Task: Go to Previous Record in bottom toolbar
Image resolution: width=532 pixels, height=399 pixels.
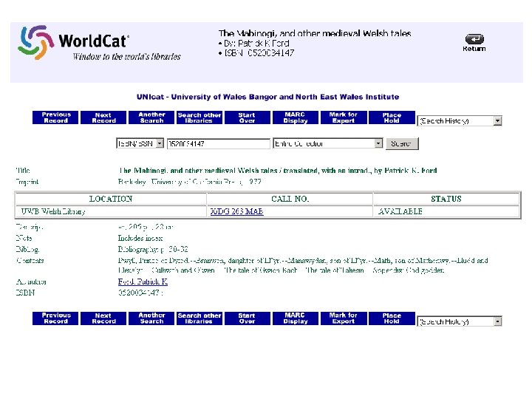Action: pyautogui.click(x=55, y=318)
